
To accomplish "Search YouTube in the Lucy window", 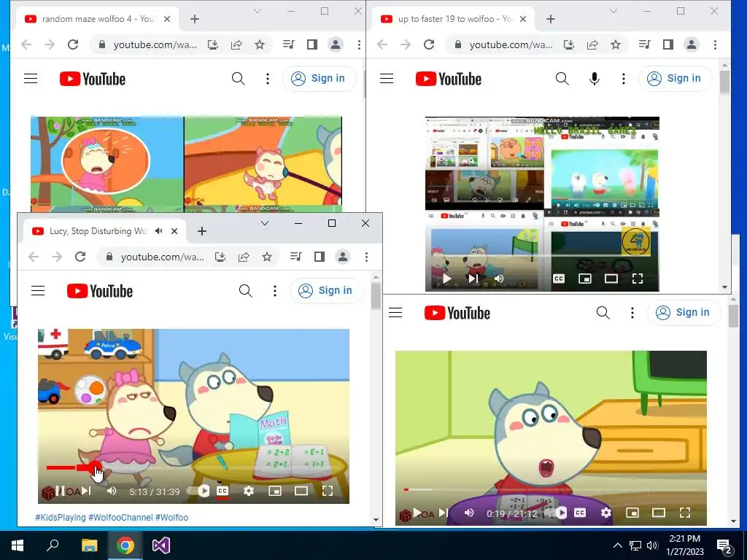I will 245,290.
